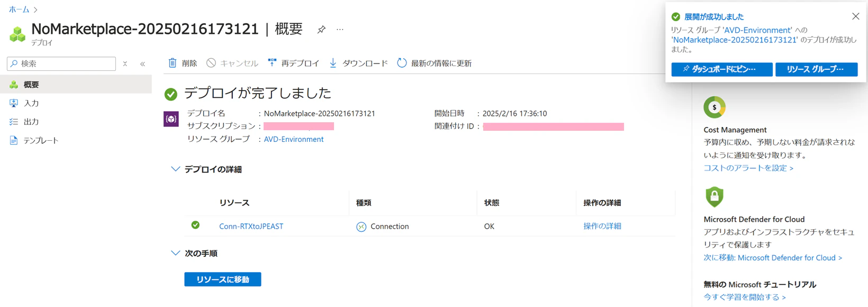Close the 展開が成功しました notification
The image size is (868, 307).
click(856, 16)
